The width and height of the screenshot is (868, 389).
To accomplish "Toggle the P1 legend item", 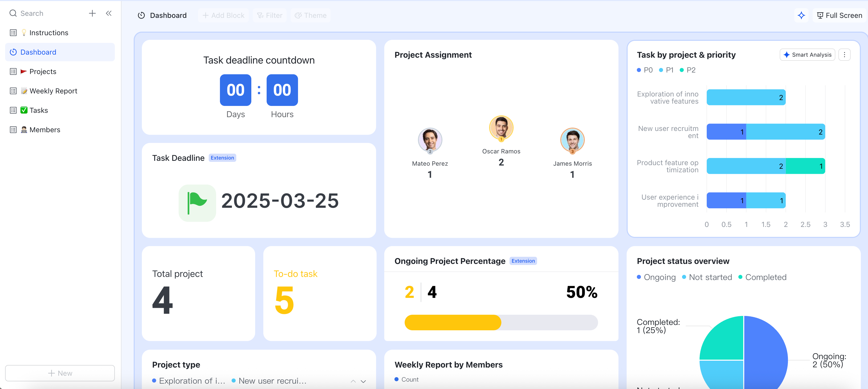I will [x=666, y=70].
